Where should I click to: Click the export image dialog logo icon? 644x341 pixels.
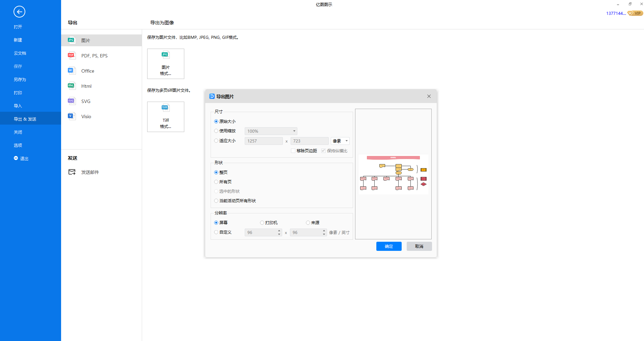(x=212, y=96)
